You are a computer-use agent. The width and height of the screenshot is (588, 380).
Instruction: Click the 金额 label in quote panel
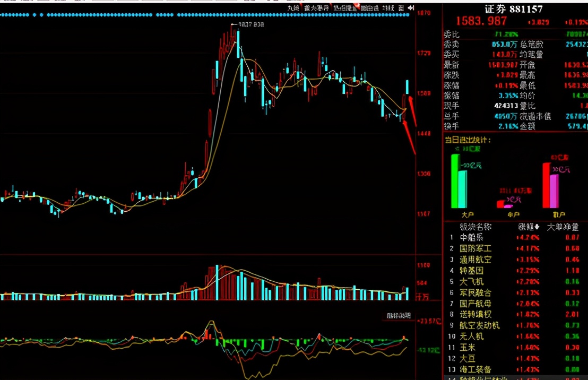(x=528, y=126)
